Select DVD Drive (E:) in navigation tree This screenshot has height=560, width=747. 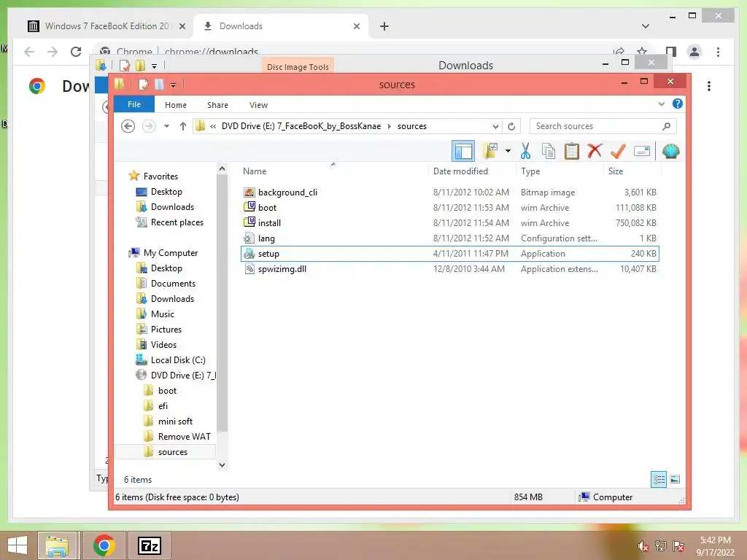(x=183, y=376)
